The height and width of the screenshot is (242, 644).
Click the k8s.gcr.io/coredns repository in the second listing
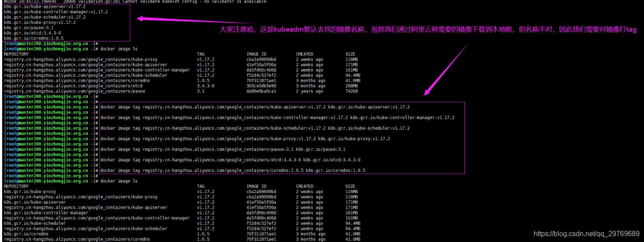click(x=26, y=234)
